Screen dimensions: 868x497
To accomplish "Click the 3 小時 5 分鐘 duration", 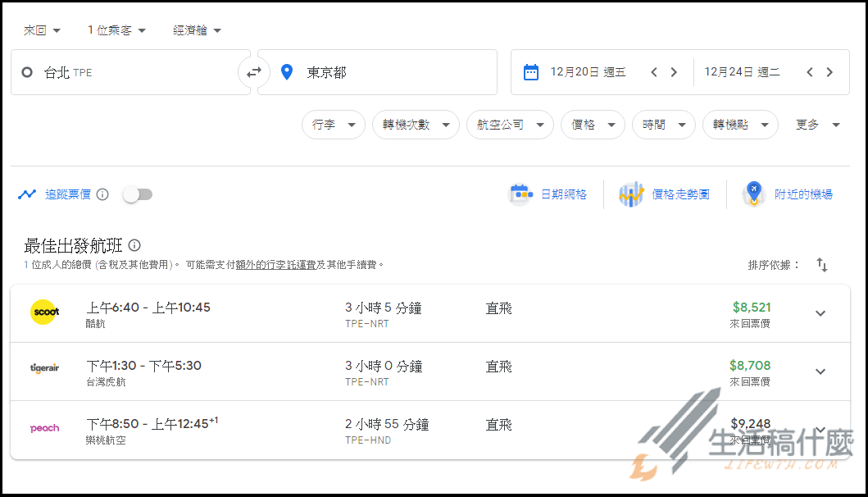I will [x=383, y=308].
